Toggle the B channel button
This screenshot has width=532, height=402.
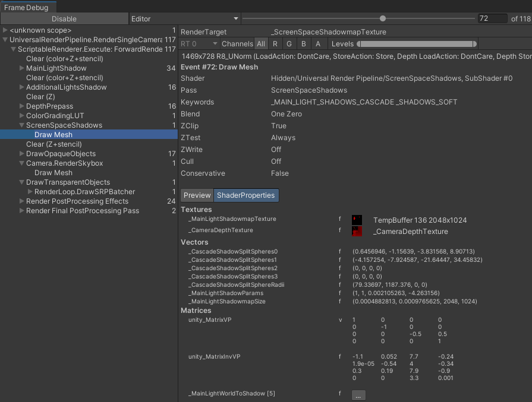click(x=304, y=44)
